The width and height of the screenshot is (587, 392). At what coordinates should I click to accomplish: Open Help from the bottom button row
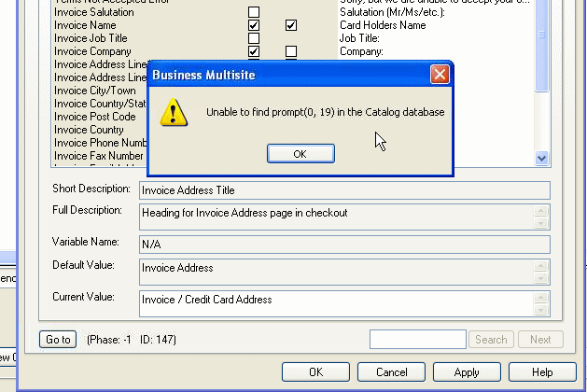pos(542,372)
